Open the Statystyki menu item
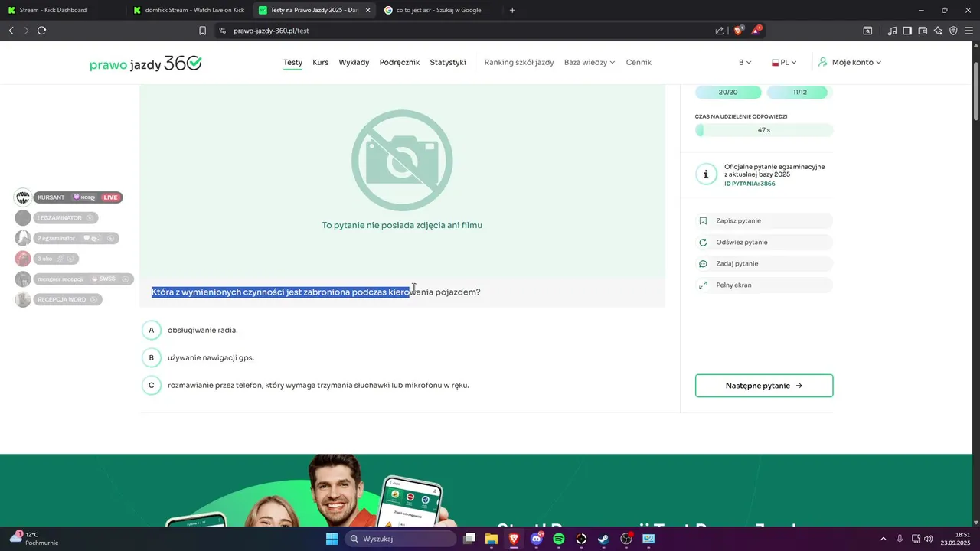This screenshot has width=980, height=551. 448,63
